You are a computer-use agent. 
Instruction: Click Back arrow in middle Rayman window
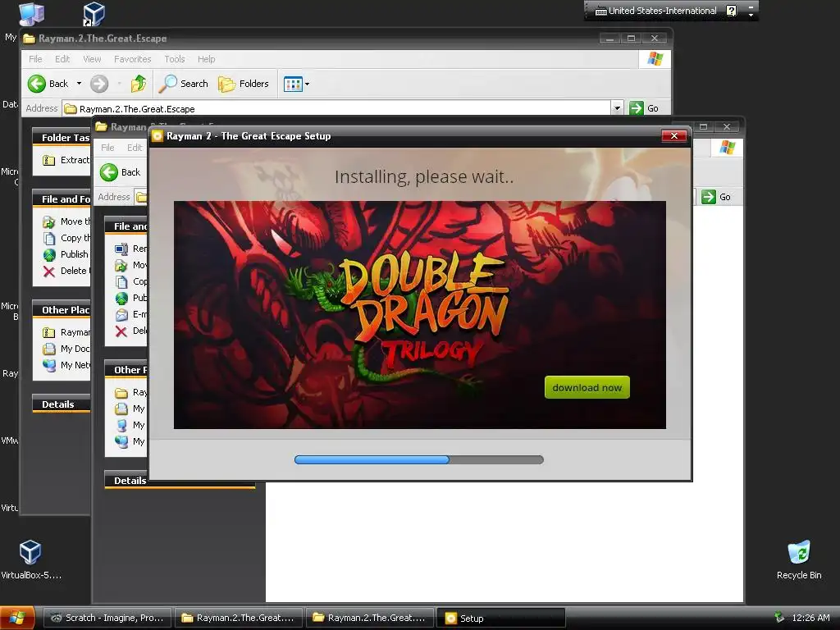[109, 172]
